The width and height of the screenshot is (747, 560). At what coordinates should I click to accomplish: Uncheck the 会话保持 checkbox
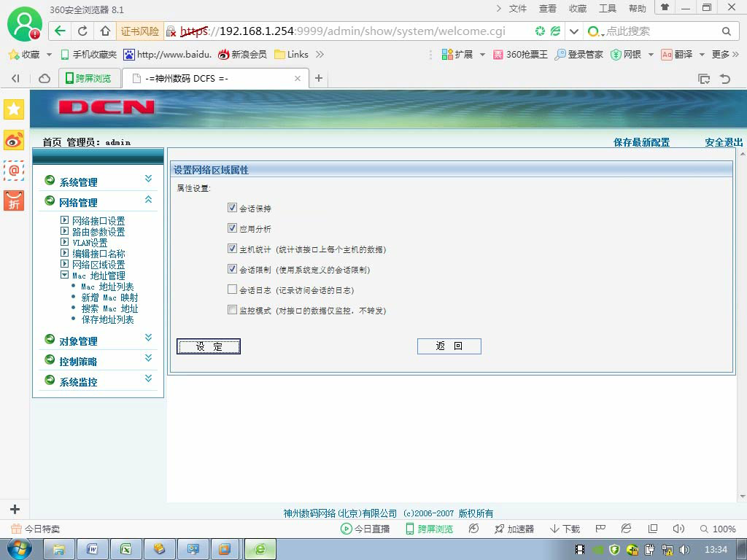232,208
